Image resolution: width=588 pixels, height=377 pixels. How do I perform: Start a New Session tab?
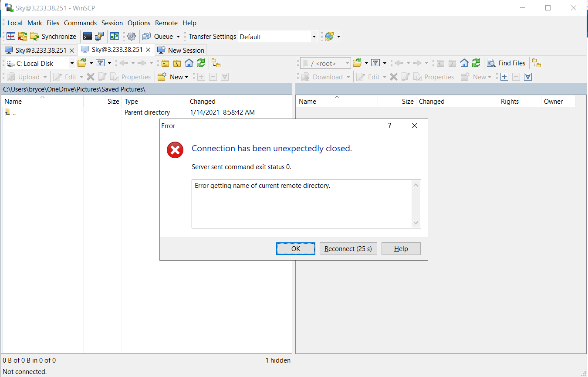[x=181, y=50]
